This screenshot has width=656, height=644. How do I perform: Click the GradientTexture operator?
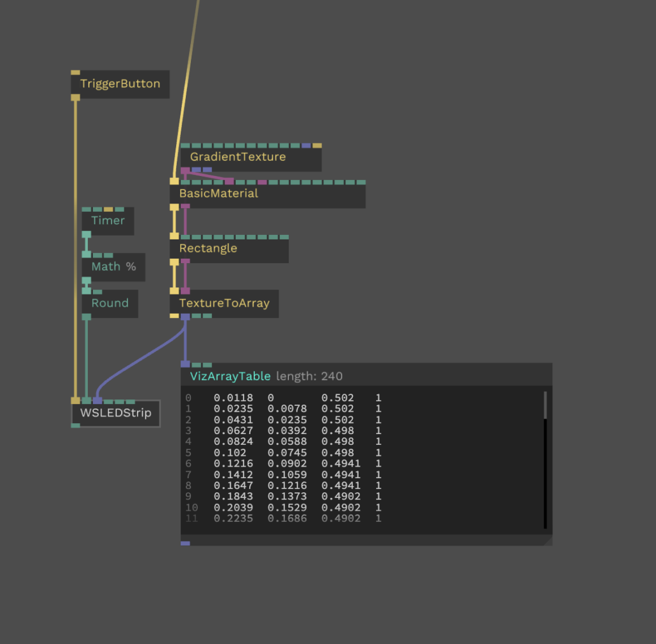point(251,157)
